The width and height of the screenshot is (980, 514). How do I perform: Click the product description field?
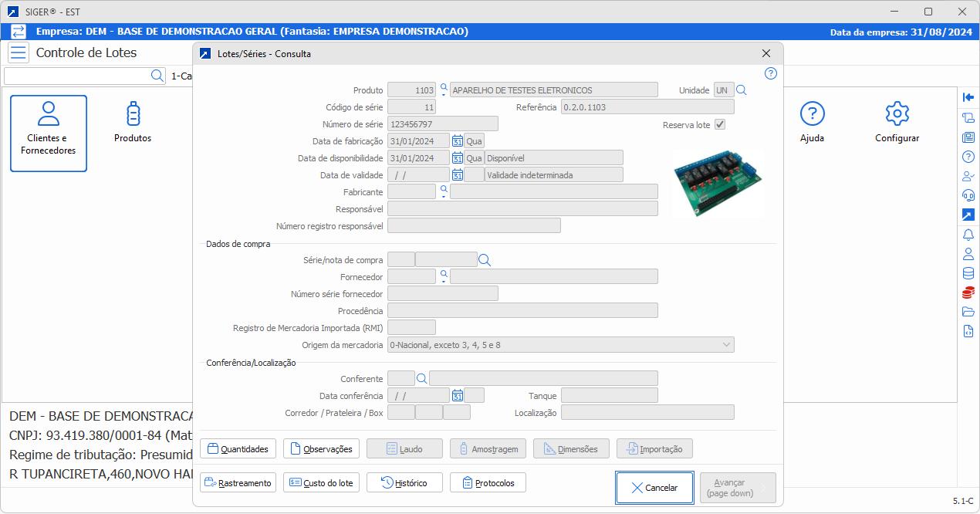[x=554, y=90]
